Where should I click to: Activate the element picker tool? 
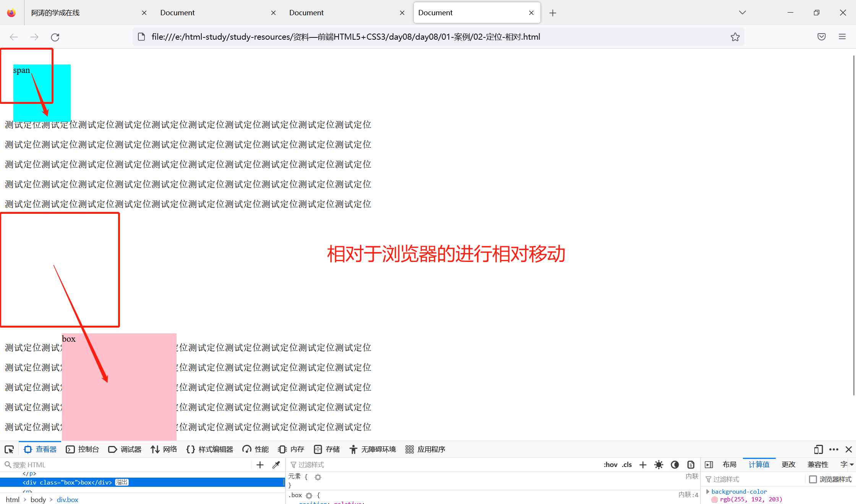click(x=9, y=449)
